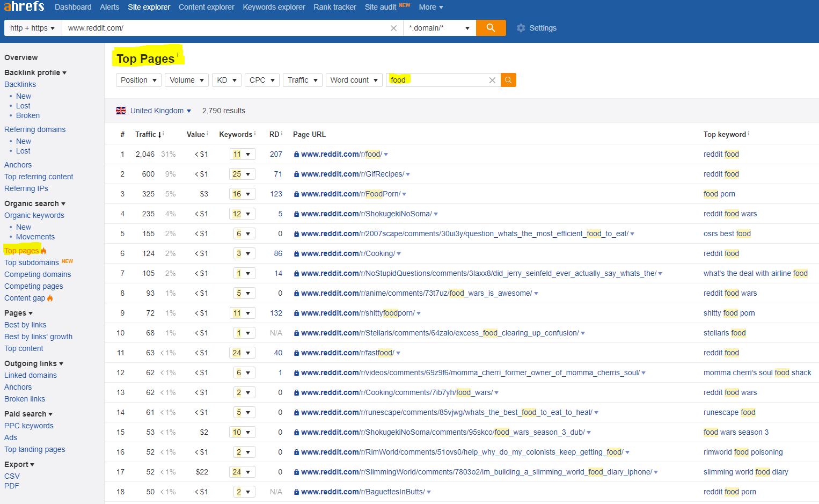Open www.reddit.com/r/FoodPorn/ page link

coord(350,194)
